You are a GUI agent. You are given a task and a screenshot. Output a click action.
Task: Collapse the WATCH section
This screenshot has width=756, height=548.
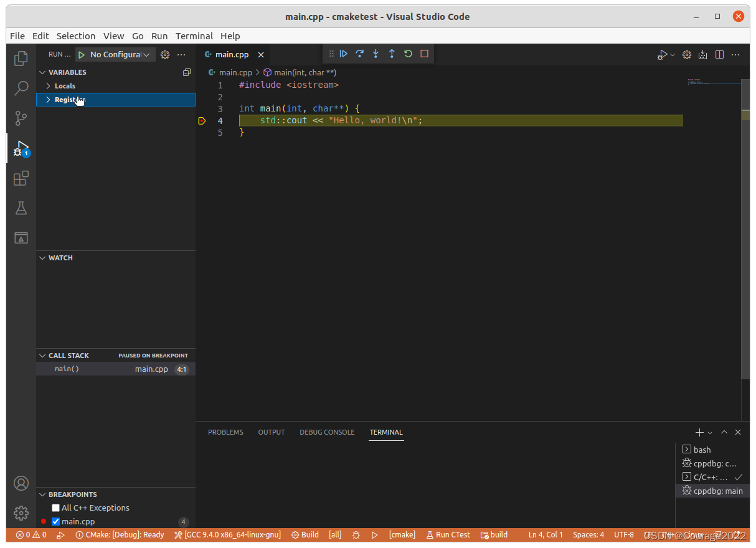coord(116,258)
